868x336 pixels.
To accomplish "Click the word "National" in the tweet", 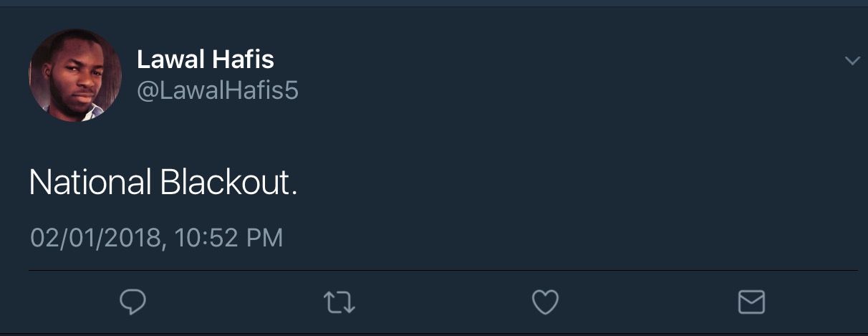I will click(x=90, y=183).
